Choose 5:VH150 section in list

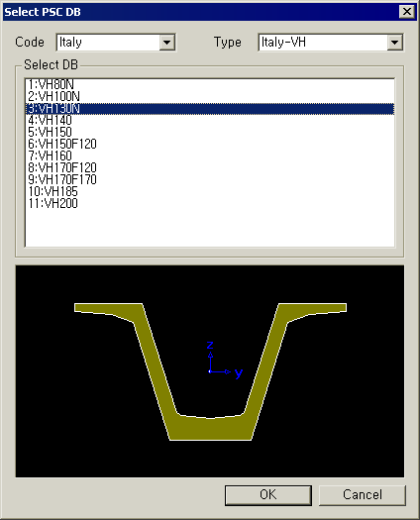[x=210, y=133]
